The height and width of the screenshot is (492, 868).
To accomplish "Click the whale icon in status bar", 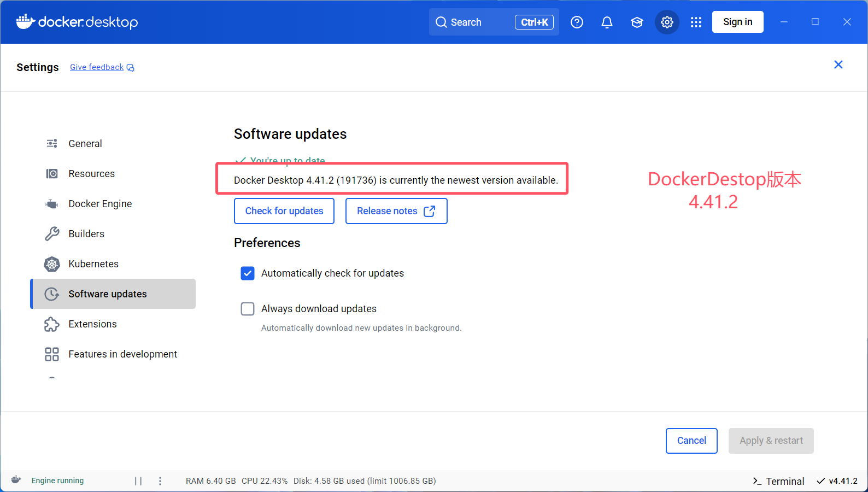I will 16,480.
